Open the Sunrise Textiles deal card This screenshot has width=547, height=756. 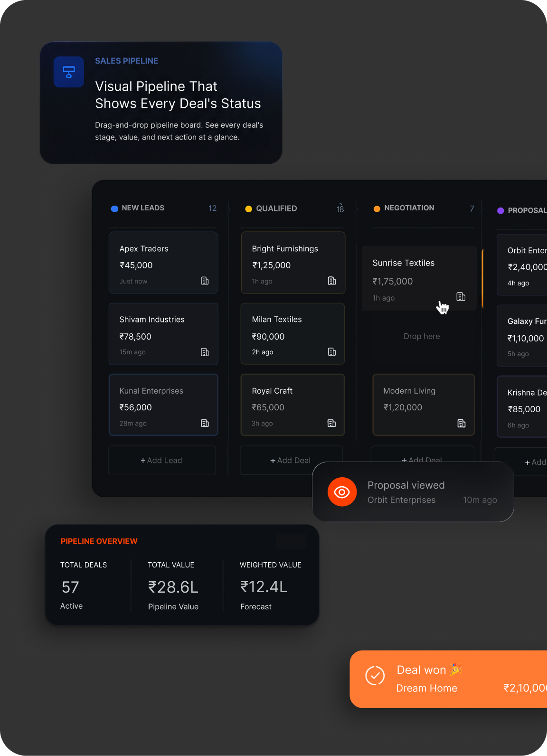[x=419, y=279]
